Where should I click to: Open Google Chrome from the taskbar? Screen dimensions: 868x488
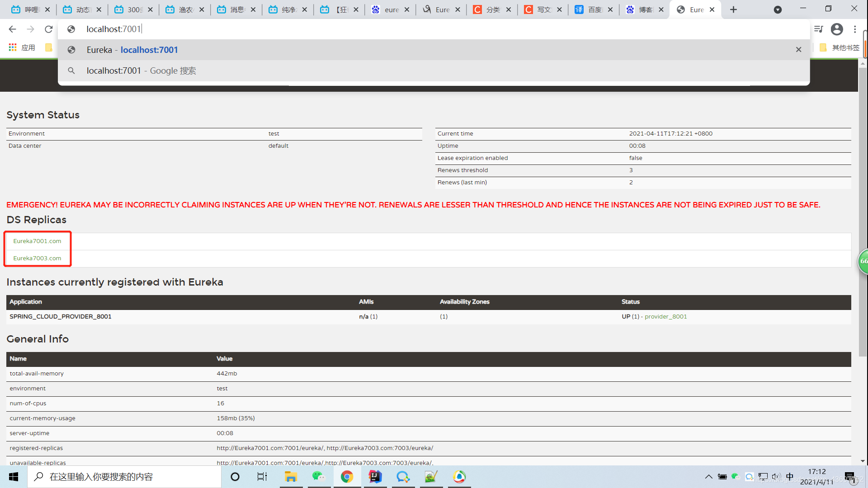[x=347, y=477]
